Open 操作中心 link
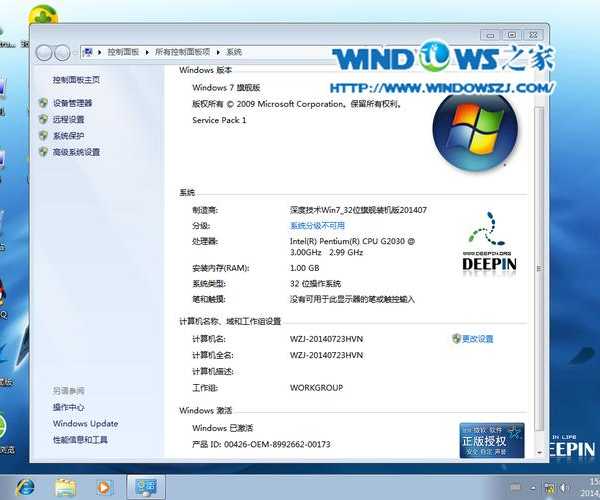 click(68, 407)
